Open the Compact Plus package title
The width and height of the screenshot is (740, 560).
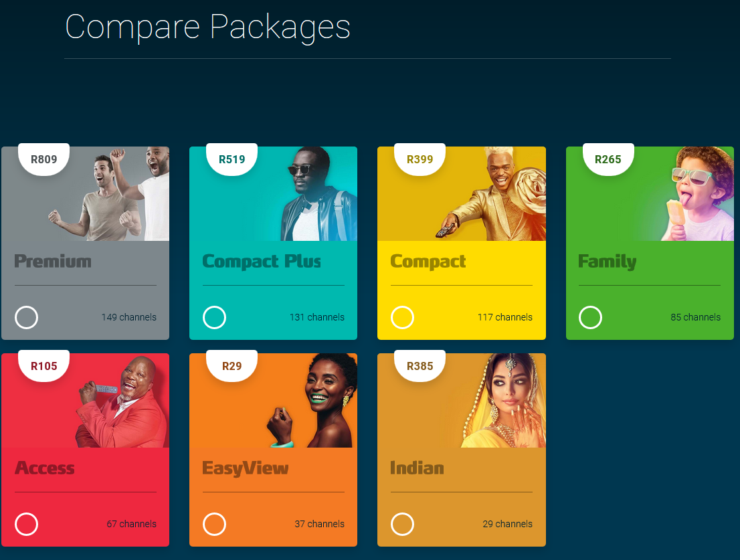coord(262,262)
